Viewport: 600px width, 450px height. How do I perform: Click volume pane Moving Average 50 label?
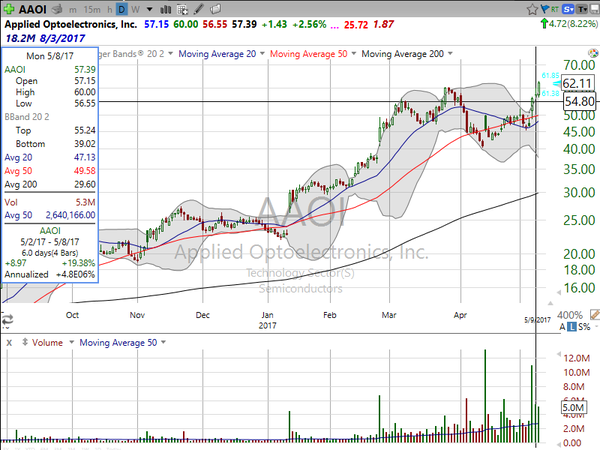[x=118, y=342]
